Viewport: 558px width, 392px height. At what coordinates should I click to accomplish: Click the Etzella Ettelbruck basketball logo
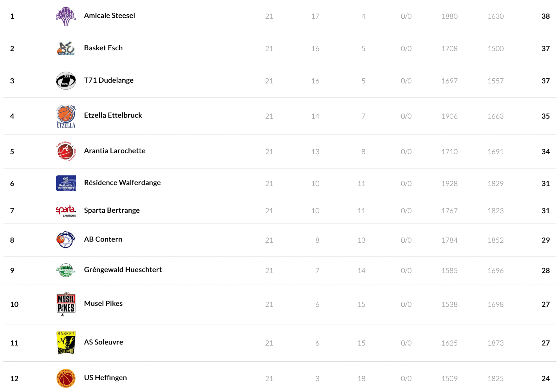tap(66, 116)
